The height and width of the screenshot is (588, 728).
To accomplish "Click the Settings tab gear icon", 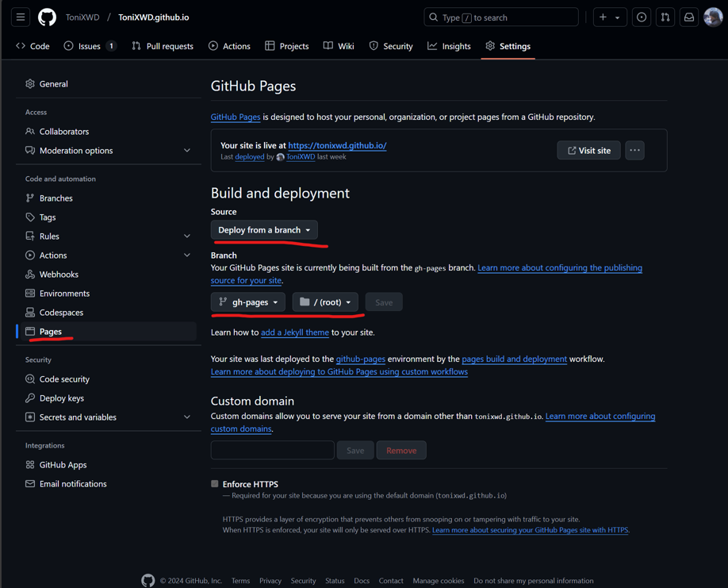I will 490,45.
